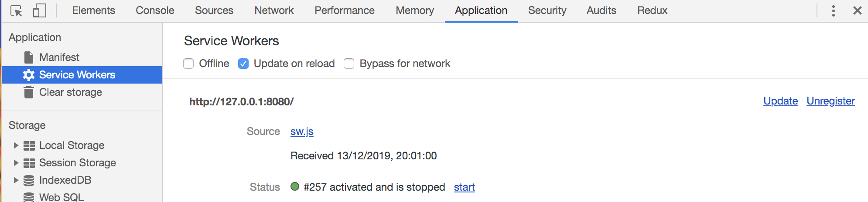
Task: Click the Manifest file icon
Action: 29,57
